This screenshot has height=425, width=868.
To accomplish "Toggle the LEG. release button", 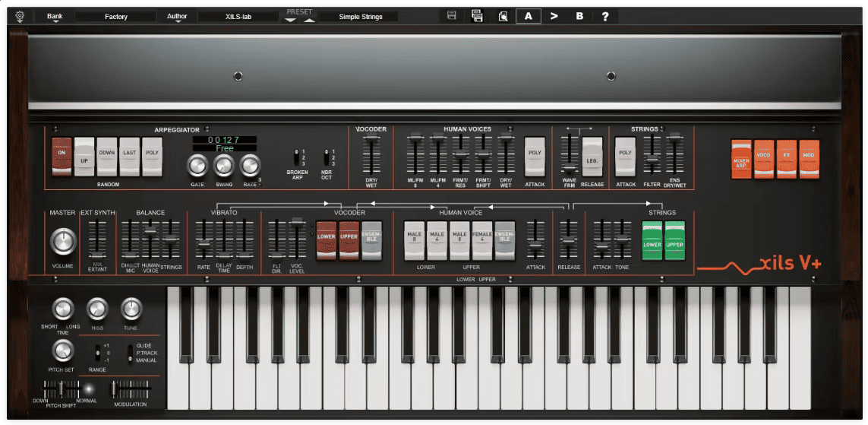I will (x=592, y=157).
